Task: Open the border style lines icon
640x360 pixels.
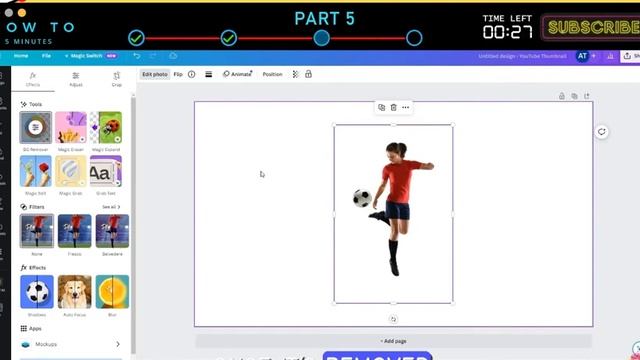Action: tap(209, 74)
